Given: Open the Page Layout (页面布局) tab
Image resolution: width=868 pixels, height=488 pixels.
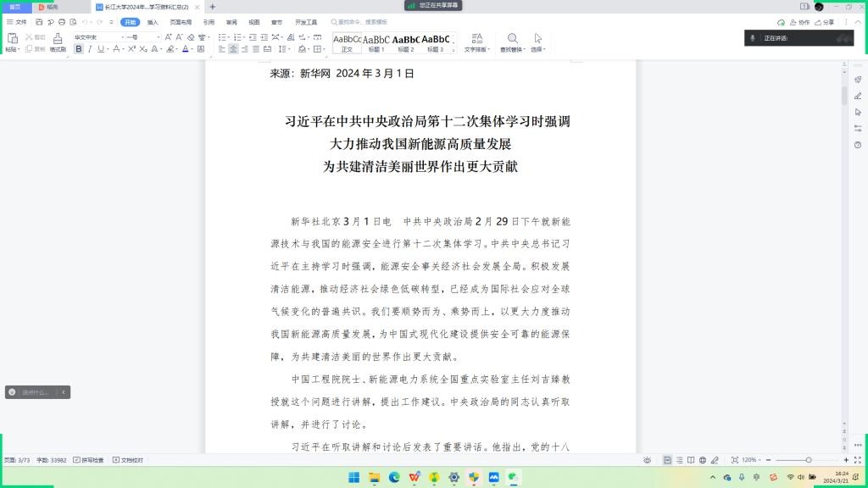Looking at the screenshot, I should point(181,22).
